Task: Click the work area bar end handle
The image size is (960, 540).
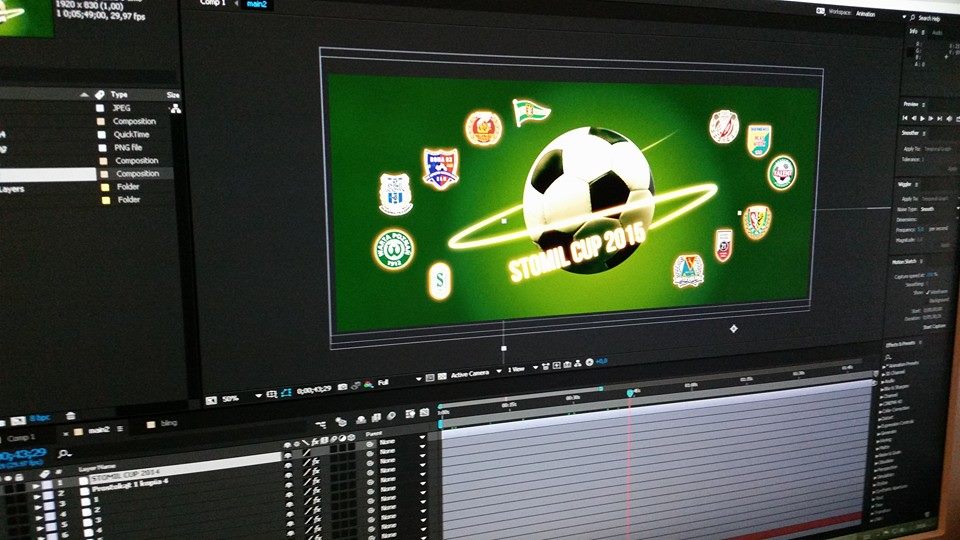Action: [x=601, y=389]
